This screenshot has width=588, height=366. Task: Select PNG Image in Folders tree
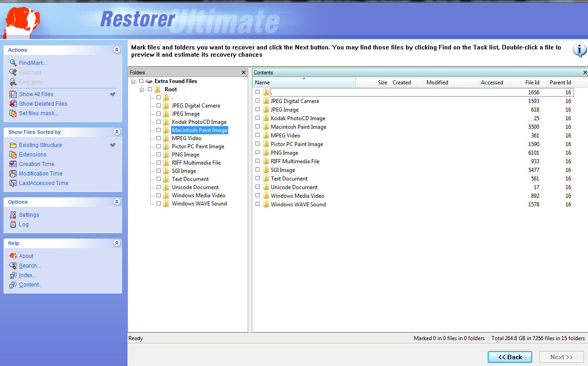(186, 155)
